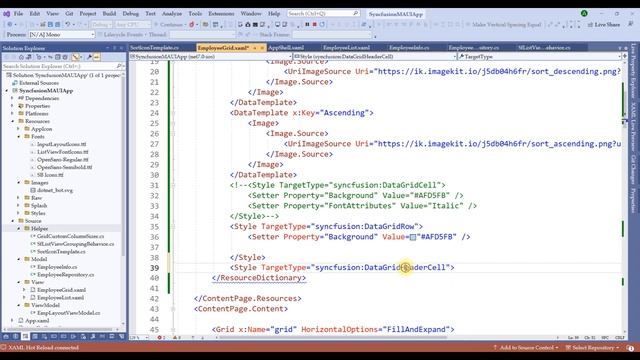
Task: Open the Debug configuration dropdown
Action: click(x=101, y=24)
